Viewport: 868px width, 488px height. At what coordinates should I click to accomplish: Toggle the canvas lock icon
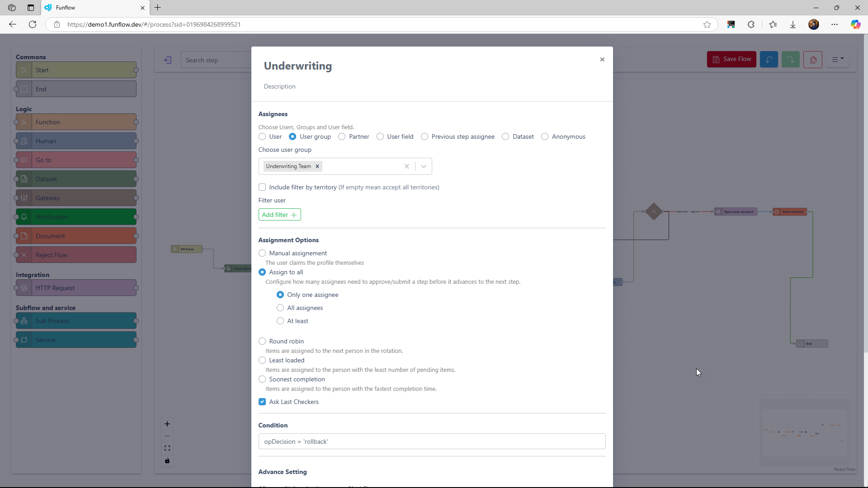pyautogui.click(x=167, y=460)
